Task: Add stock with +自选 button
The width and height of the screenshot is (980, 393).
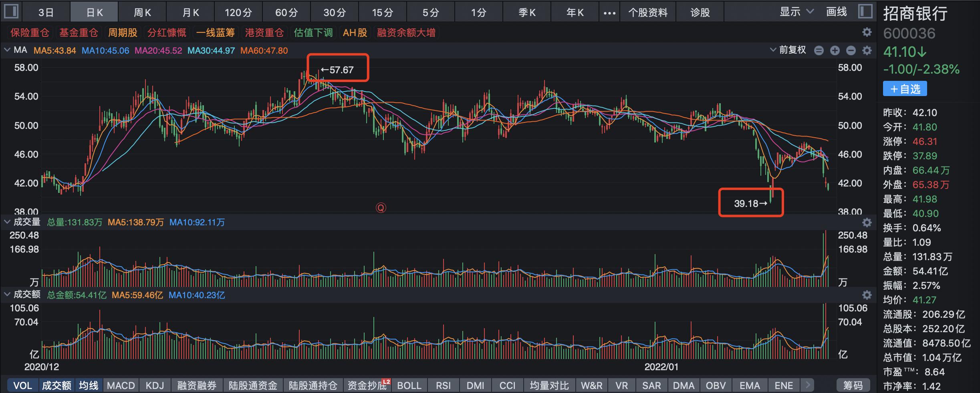Action: coord(905,89)
